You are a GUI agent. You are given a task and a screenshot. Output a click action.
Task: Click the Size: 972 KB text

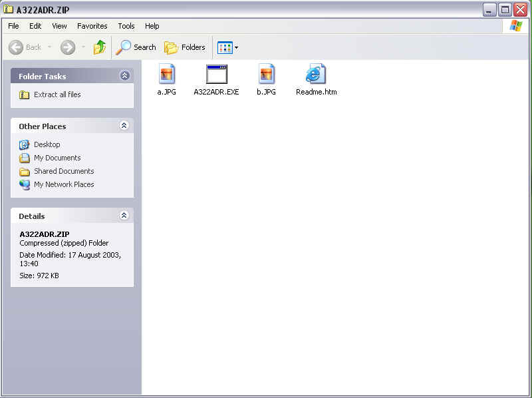coord(39,276)
